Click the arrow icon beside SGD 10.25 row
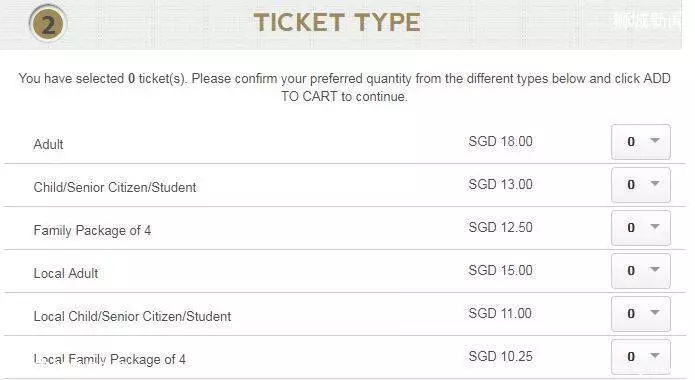 [655, 356]
